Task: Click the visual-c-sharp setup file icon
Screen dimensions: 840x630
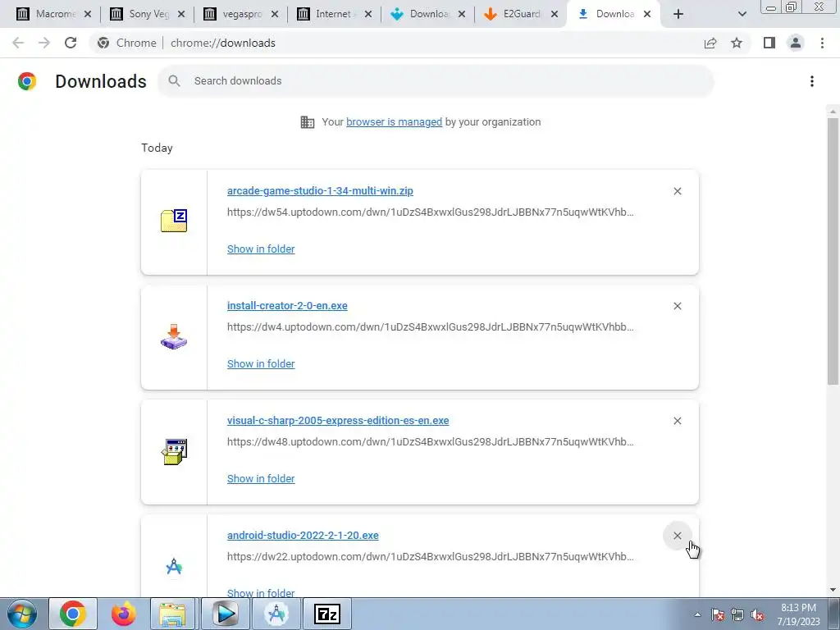Action: [174, 452]
